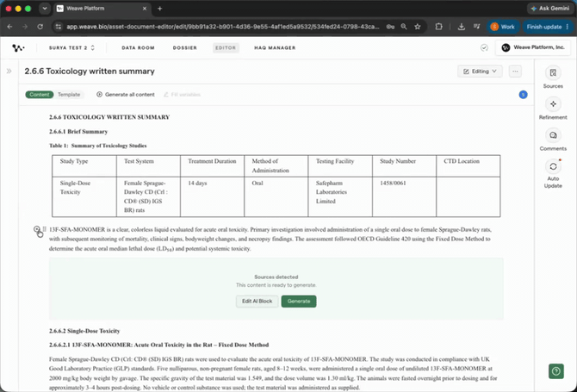This screenshot has width=577, height=392.
Task: Open the three-dots more options menu
Action: (515, 72)
